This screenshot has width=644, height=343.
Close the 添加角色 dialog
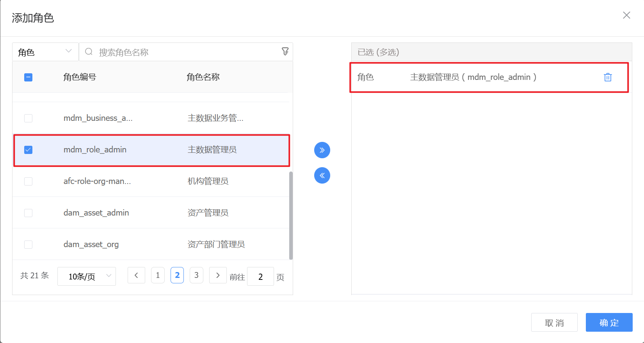click(626, 15)
